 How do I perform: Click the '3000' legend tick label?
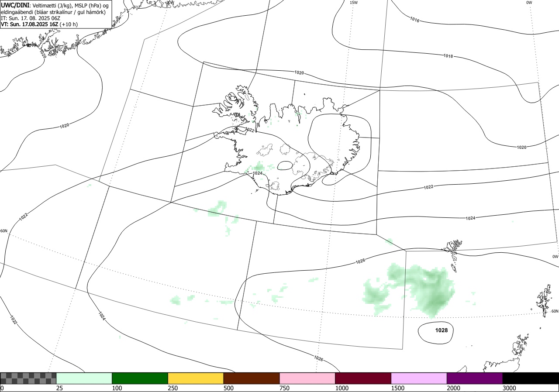pyautogui.click(x=509, y=388)
